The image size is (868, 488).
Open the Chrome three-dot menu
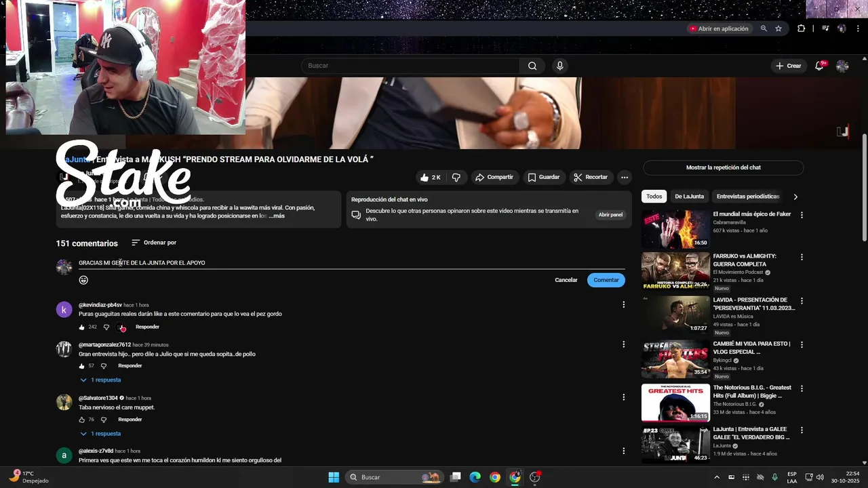857,28
